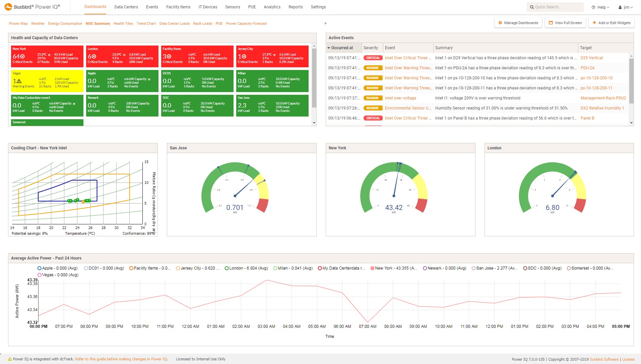Open the Analytics menu
The height and width of the screenshot is (364, 641).
coord(272,7)
